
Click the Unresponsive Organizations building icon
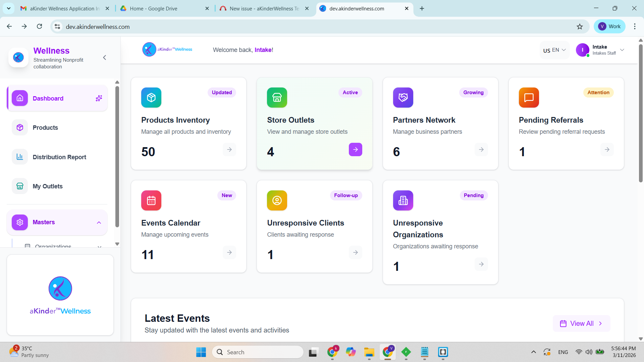[x=403, y=200]
